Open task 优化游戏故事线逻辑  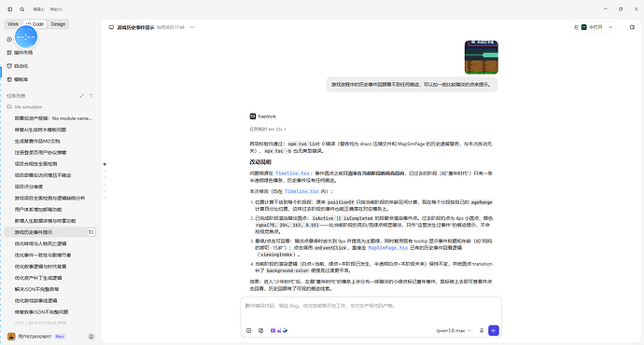[36, 300]
